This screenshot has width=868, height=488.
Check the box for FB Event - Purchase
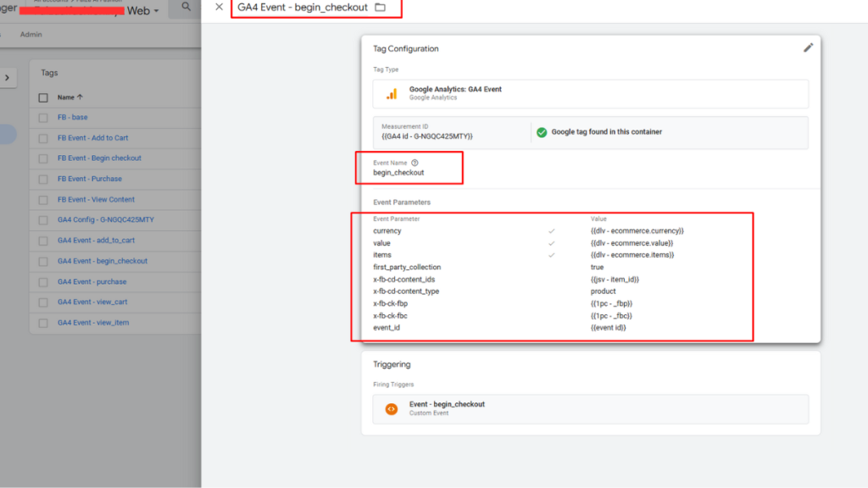[x=43, y=180]
